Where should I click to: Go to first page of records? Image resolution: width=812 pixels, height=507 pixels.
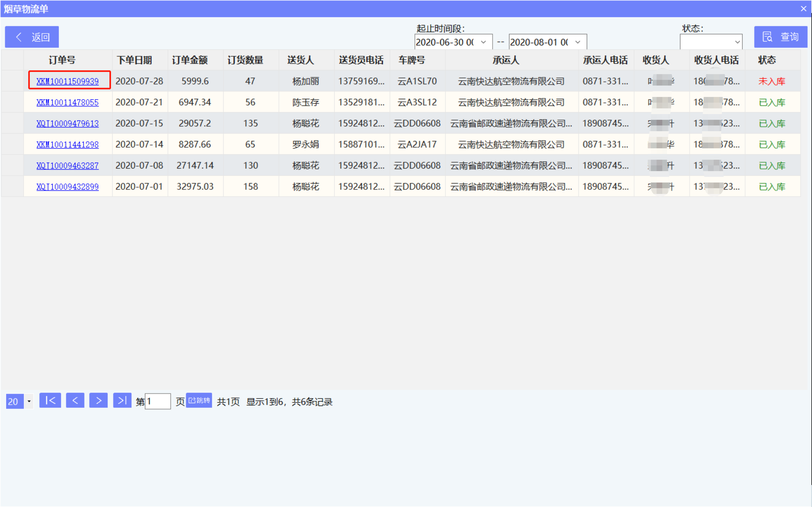[x=50, y=400]
